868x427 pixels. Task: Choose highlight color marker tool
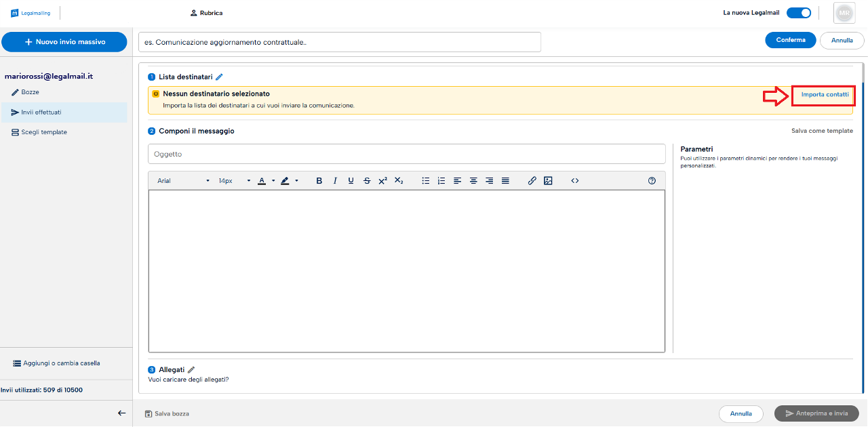tap(285, 181)
